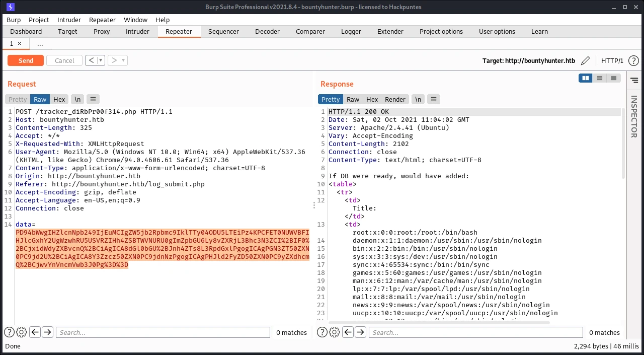Toggle Request non-printable \n characters

tap(77, 99)
